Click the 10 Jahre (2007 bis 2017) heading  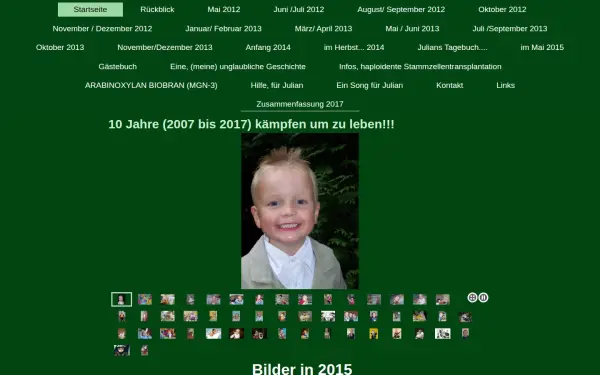(x=251, y=124)
